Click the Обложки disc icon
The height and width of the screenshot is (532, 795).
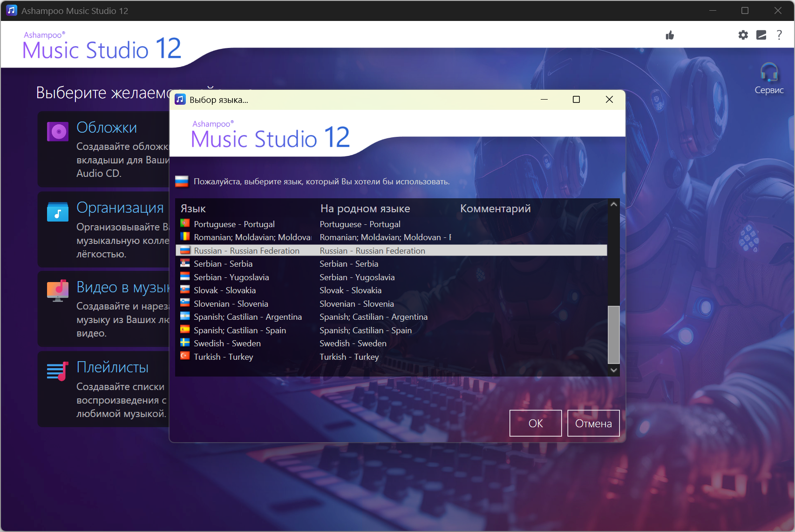tap(58, 132)
